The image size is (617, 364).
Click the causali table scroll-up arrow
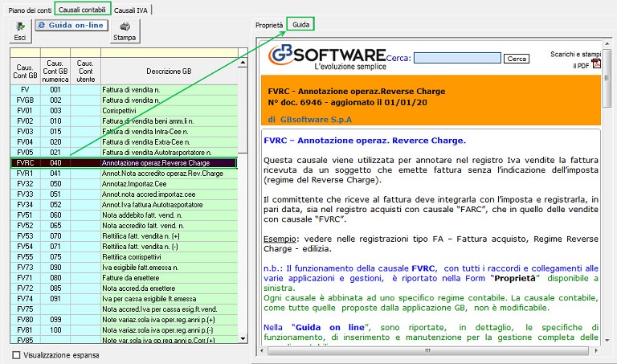(243, 63)
